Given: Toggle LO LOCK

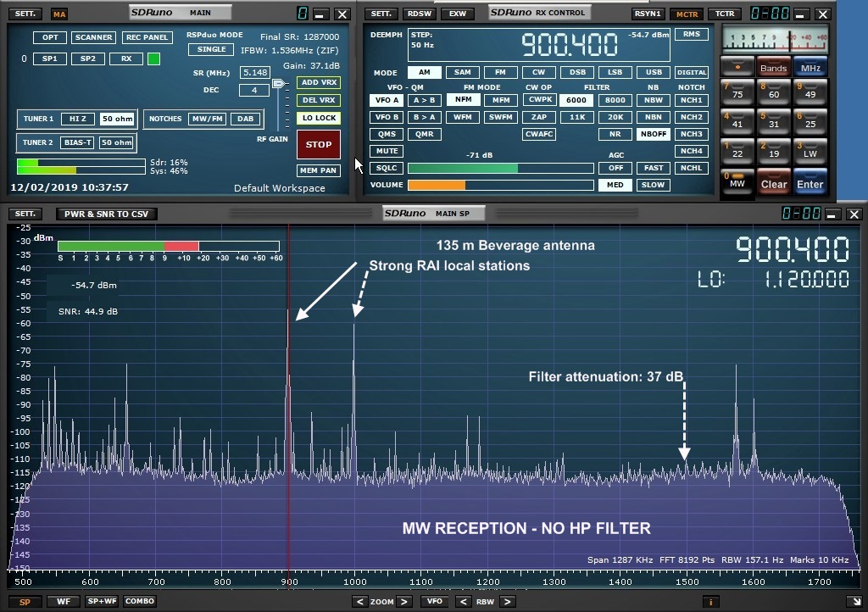Looking at the screenshot, I should (319, 118).
